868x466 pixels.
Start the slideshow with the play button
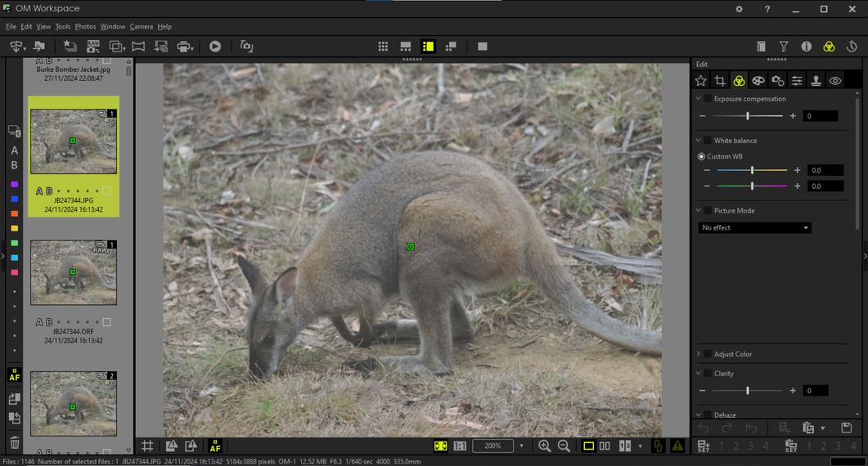tap(215, 47)
